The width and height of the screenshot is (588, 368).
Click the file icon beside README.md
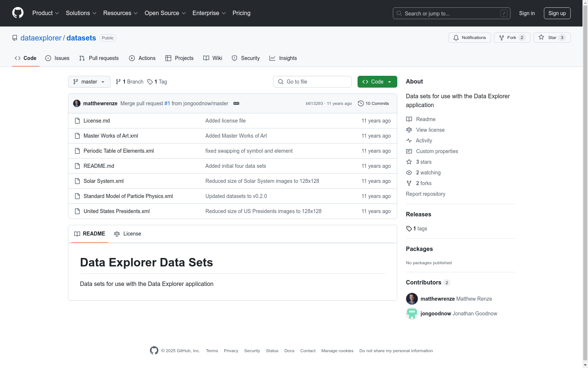77,166
